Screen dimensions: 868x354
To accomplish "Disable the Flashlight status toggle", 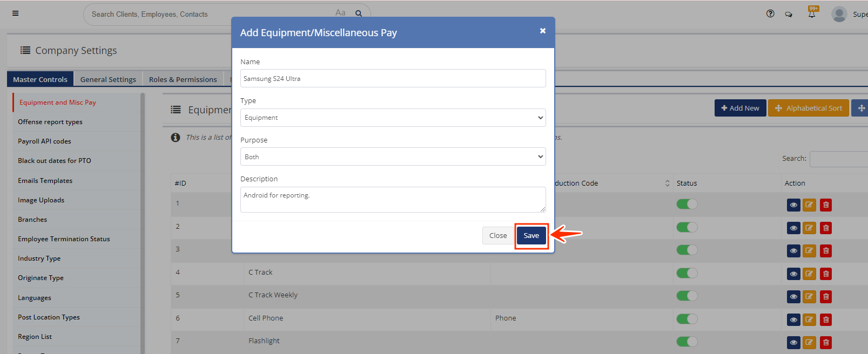I will click(x=687, y=342).
